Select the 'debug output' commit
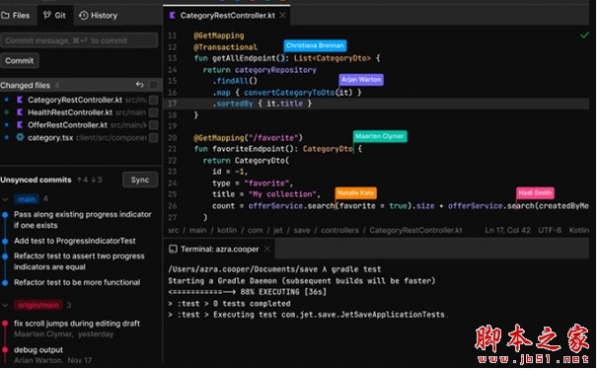This screenshot has width=600, height=370. coord(38,350)
